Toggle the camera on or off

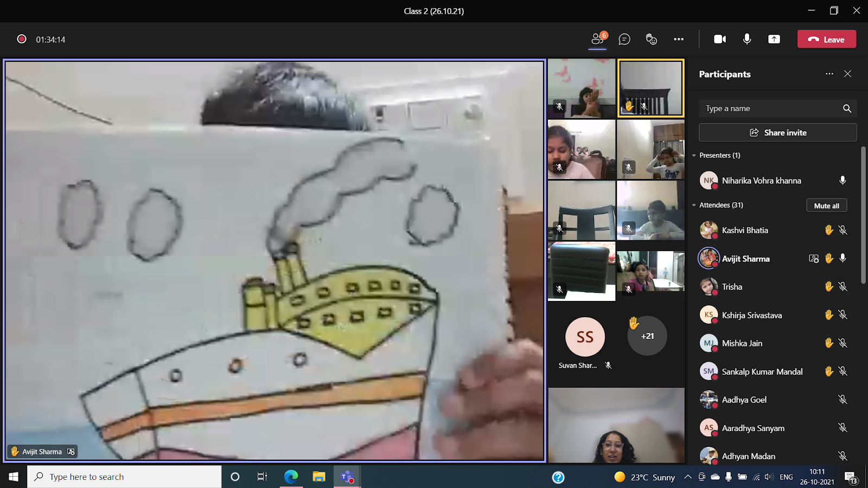(x=720, y=39)
